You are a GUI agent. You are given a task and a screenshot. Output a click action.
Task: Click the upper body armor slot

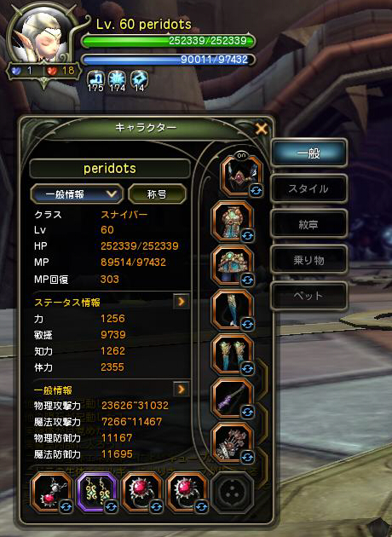[233, 222]
